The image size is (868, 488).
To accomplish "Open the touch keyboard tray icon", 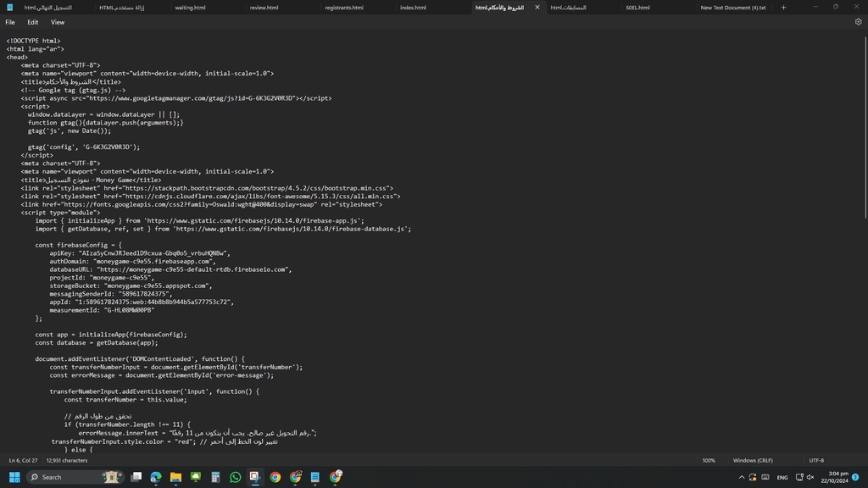I will click(765, 478).
